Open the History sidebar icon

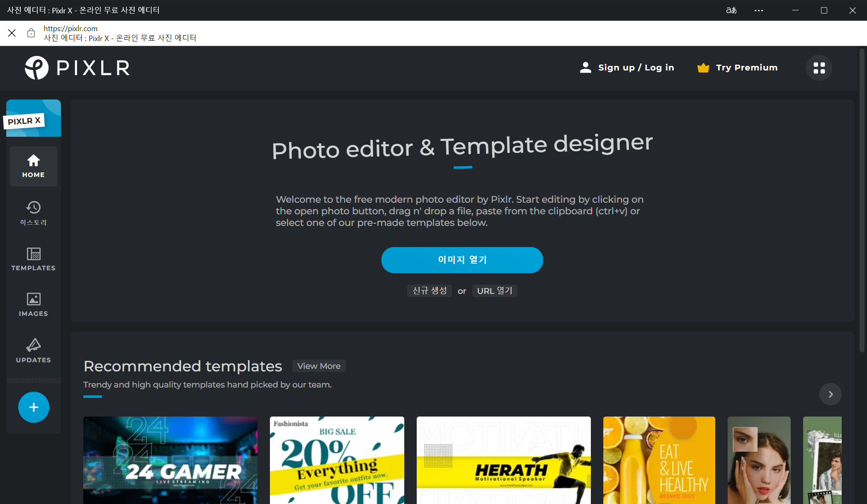click(34, 213)
